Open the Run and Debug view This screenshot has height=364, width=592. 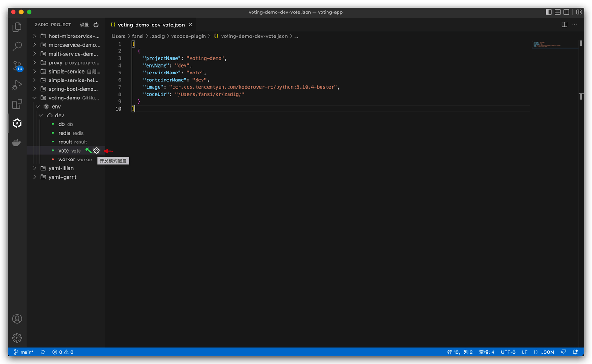pyautogui.click(x=17, y=85)
